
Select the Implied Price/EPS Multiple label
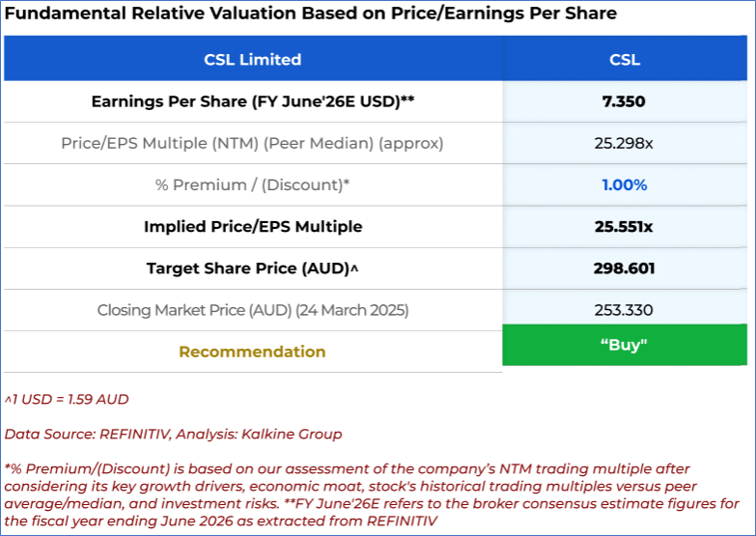(x=252, y=227)
